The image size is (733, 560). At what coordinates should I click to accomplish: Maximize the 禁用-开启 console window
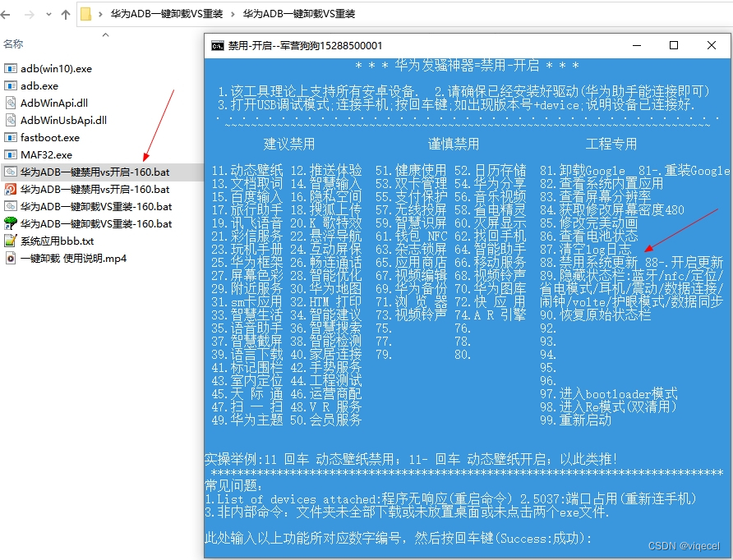(x=674, y=45)
